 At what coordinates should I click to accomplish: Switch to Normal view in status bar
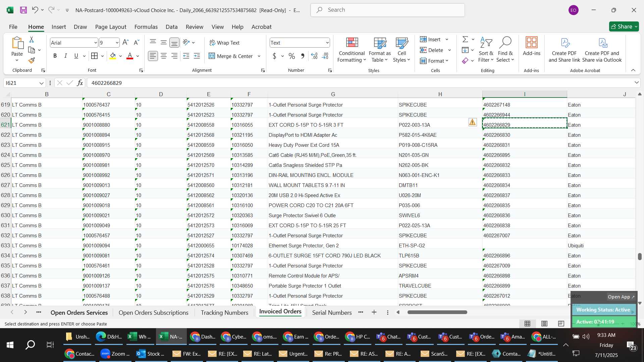pos(527,323)
